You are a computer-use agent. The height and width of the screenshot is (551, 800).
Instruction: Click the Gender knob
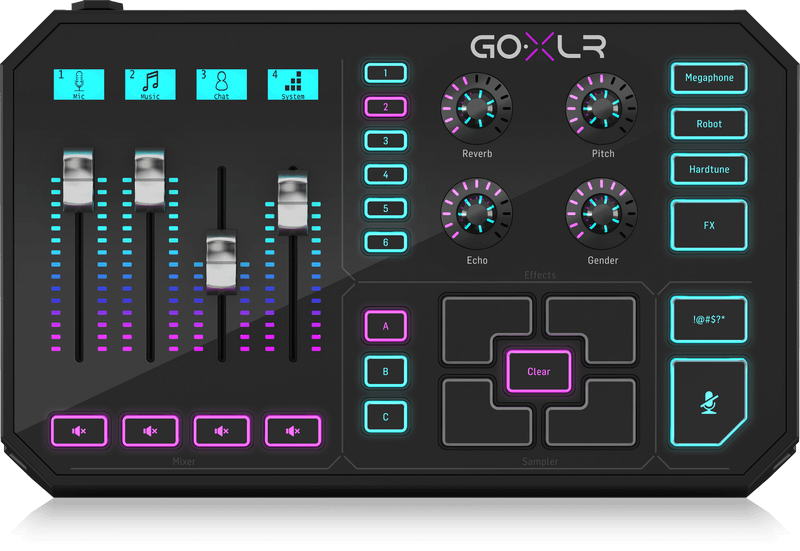[x=602, y=213]
